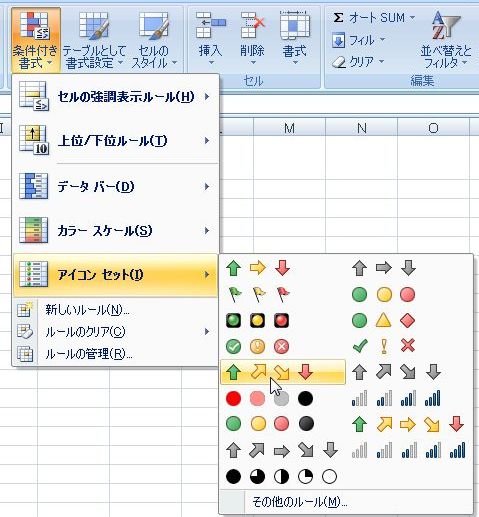
Task: Click the 書式 format cells icon
Action: click(295, 25)
